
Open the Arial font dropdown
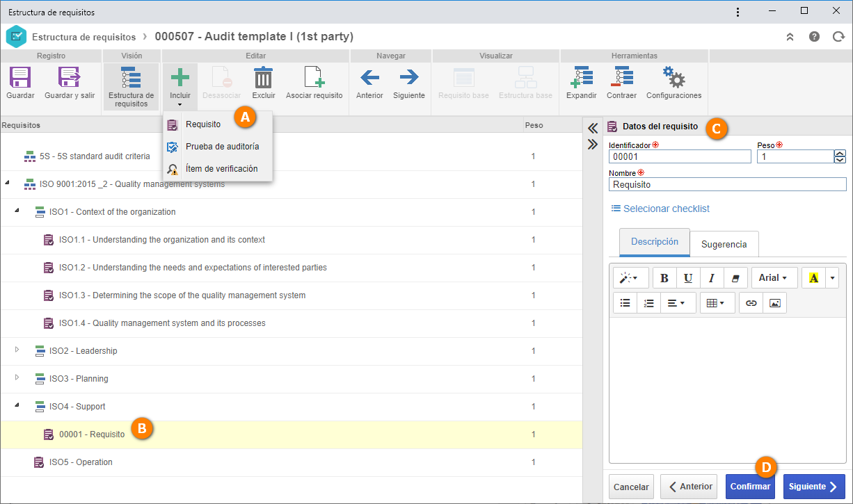click(774, 278)
